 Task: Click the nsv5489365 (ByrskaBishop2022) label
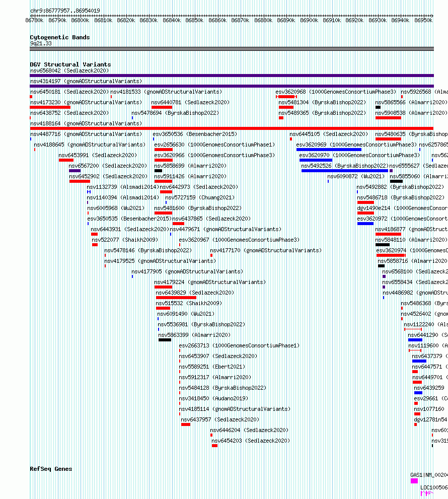pos(322,113)
